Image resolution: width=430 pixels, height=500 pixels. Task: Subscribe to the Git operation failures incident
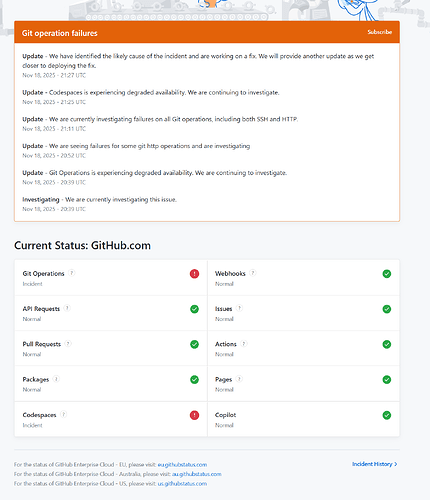click(380, 32)
